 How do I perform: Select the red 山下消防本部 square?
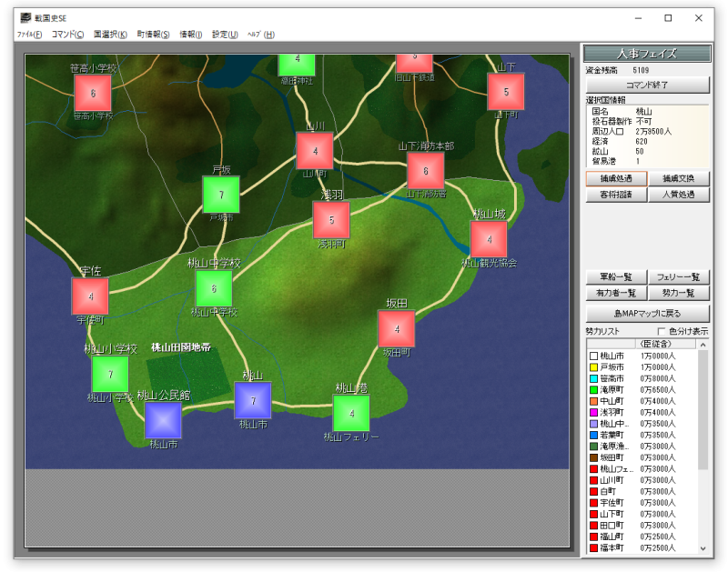425,171
